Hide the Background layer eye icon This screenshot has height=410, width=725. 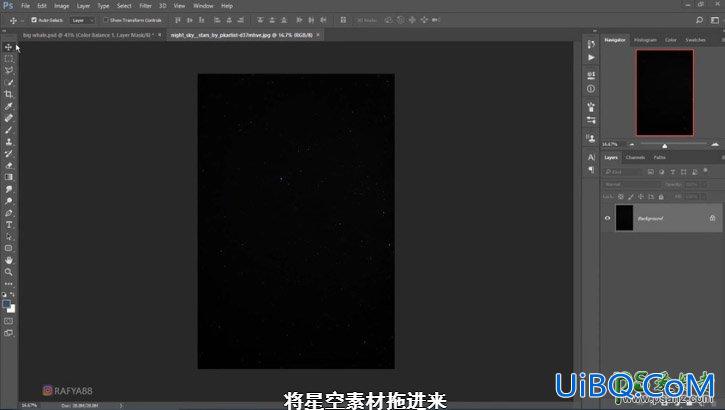[608, 218]
